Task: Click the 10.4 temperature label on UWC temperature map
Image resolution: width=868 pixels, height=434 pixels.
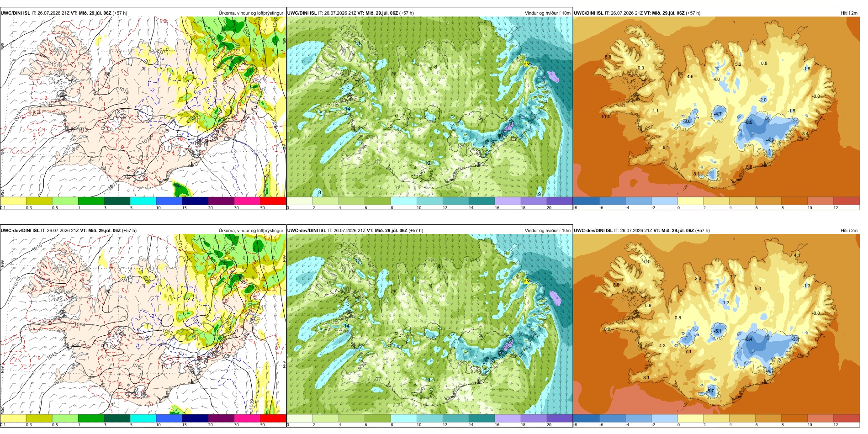Action: (x=605, y=117)
